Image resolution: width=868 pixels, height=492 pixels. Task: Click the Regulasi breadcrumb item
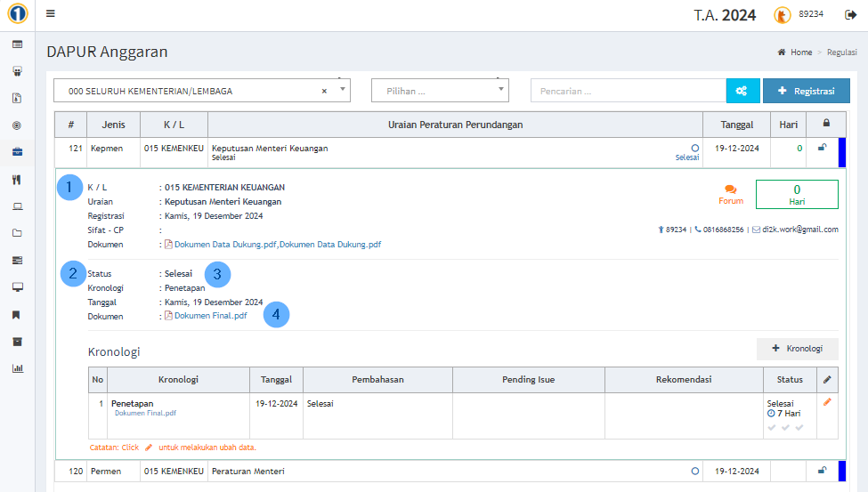(x=841, y=52)
